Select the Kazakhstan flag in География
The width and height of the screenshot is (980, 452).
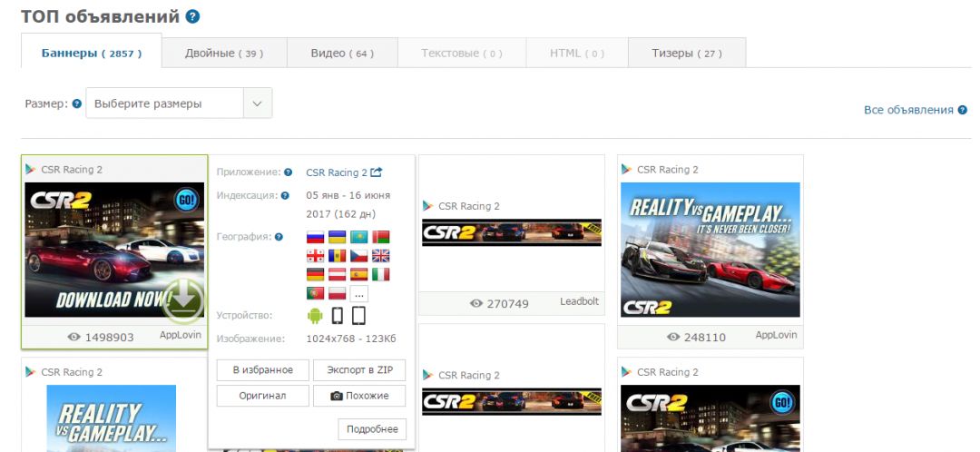click(x=358, y=237)
